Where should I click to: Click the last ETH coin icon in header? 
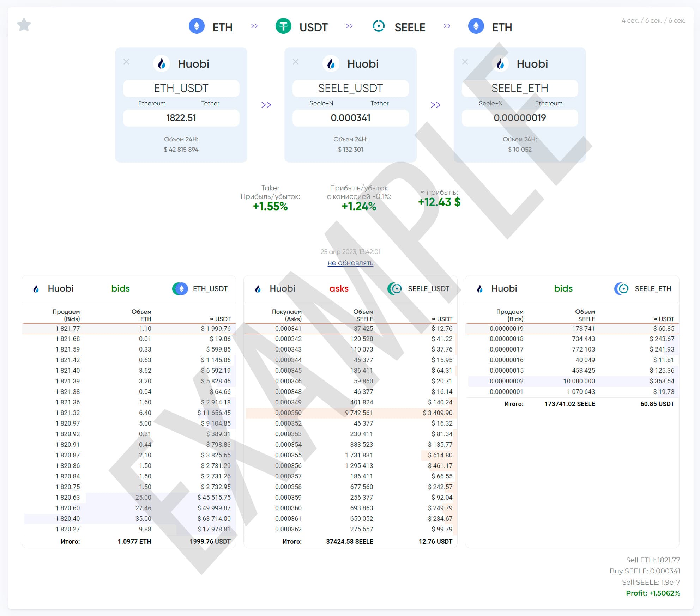[x=476, y=26]
